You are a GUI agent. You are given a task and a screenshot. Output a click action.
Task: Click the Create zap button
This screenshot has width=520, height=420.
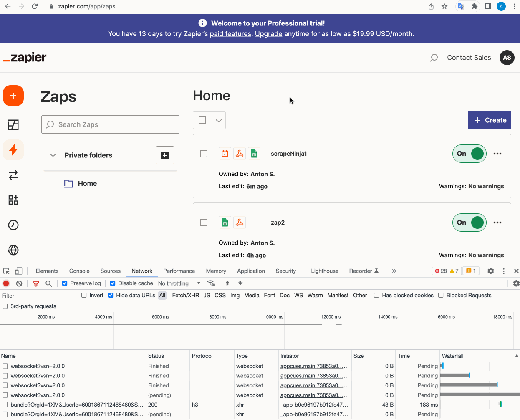490,120
